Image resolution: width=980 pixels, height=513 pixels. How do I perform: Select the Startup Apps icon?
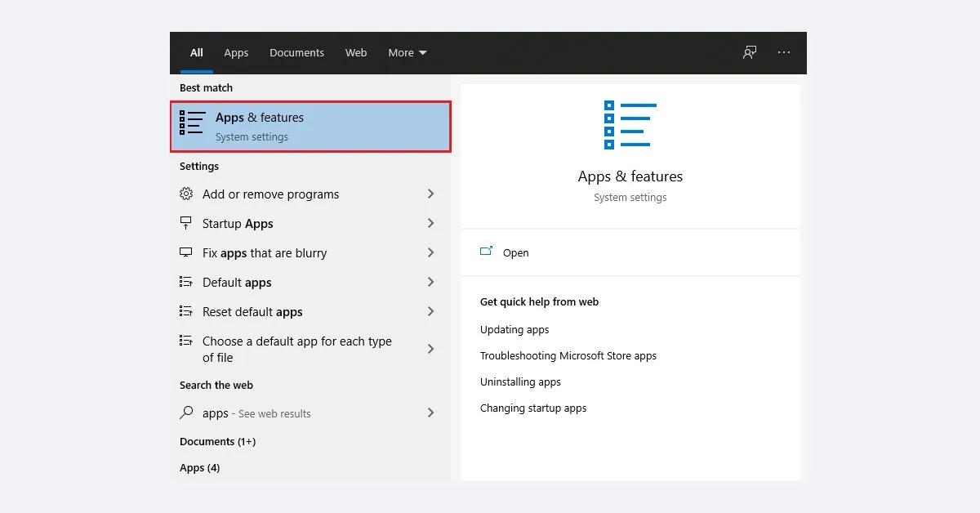pyautogui.click(x=187, y=223)
